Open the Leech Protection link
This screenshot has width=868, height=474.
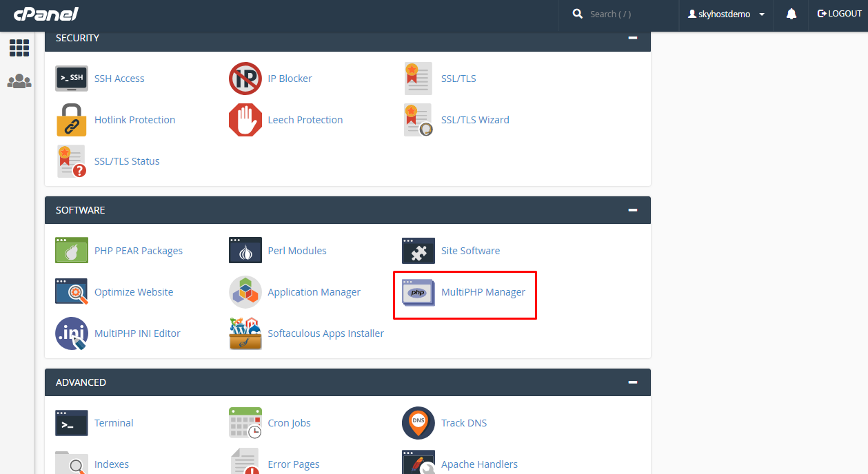click(305, 120)
